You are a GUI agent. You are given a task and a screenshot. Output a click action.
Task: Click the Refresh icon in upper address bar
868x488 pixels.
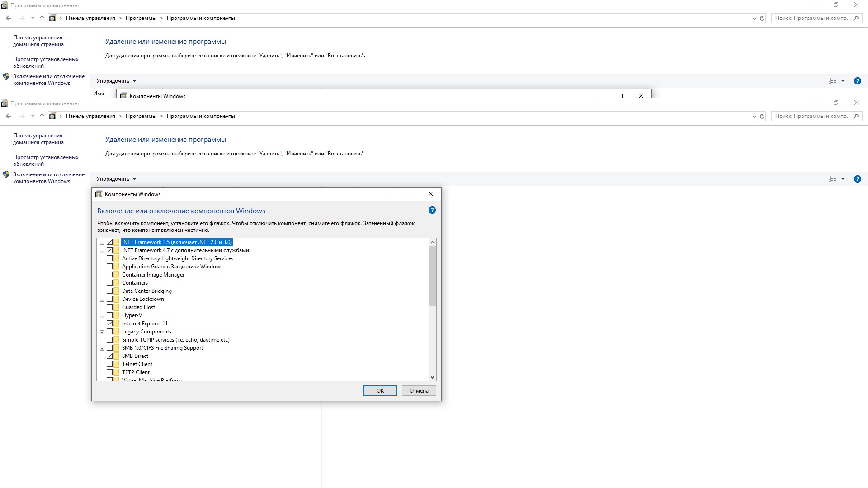(762, 18)
